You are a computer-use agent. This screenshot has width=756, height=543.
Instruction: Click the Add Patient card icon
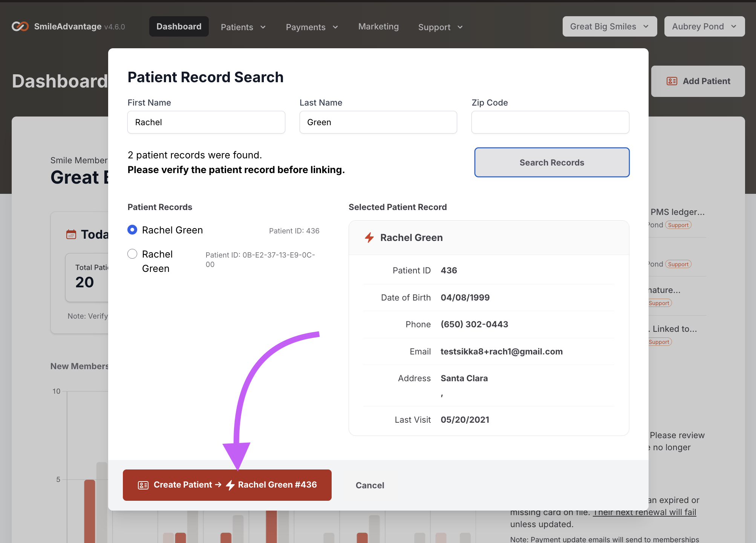[672, 81]
